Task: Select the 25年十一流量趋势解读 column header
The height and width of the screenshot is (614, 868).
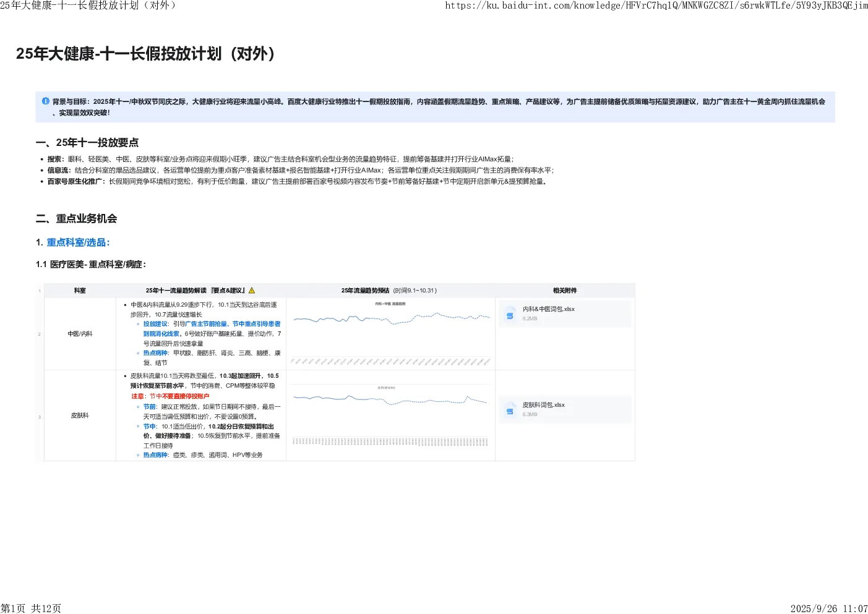Action: 200,291
